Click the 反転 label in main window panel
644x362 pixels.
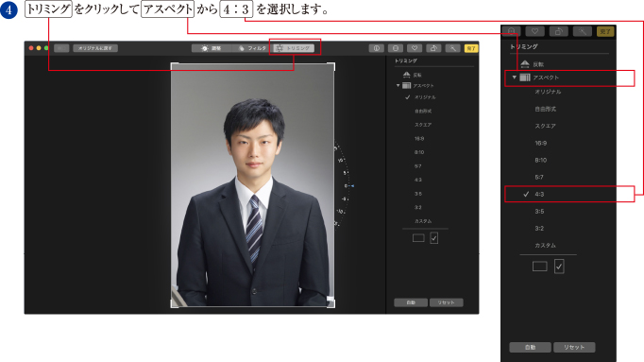click(417, 75)
